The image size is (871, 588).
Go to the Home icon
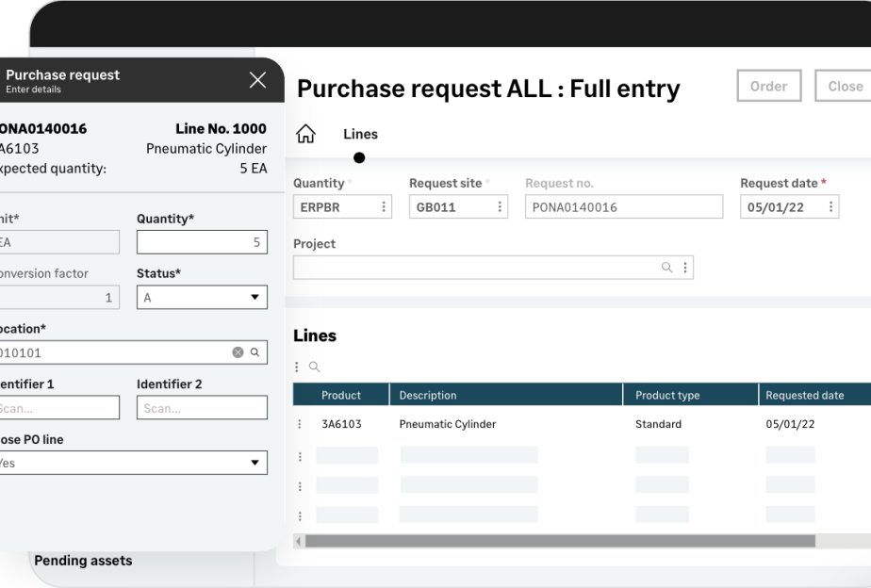pyautogui.click(x=305, y=134)
